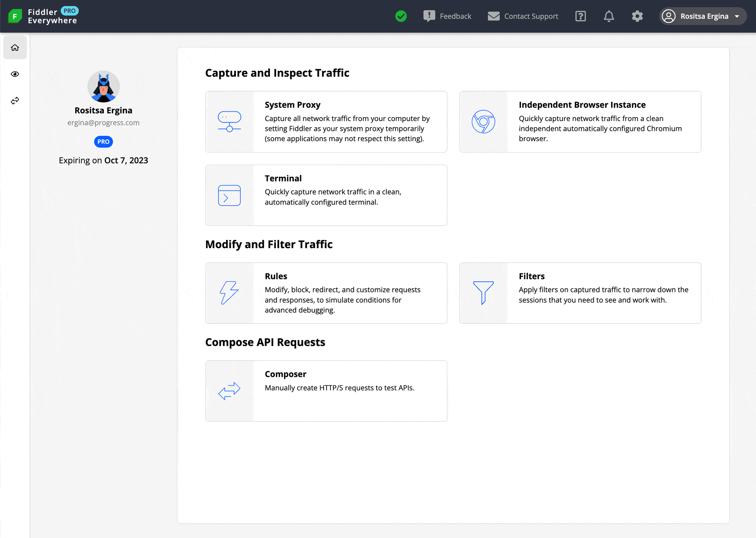Click the Compose API Requests heading
The height and width of the screenshot is (538, 756).
coord(265,342)
